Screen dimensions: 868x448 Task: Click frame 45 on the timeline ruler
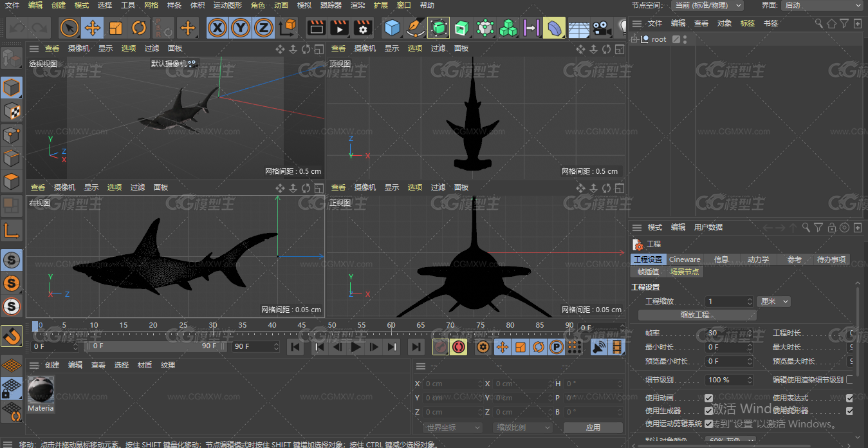coord(302,325)
